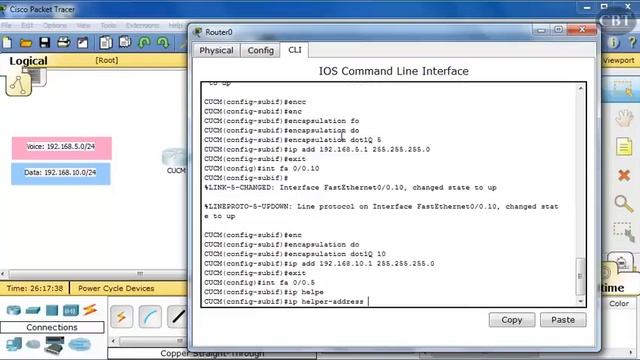
Task: Open the Options menu
Action: point(55,25)
